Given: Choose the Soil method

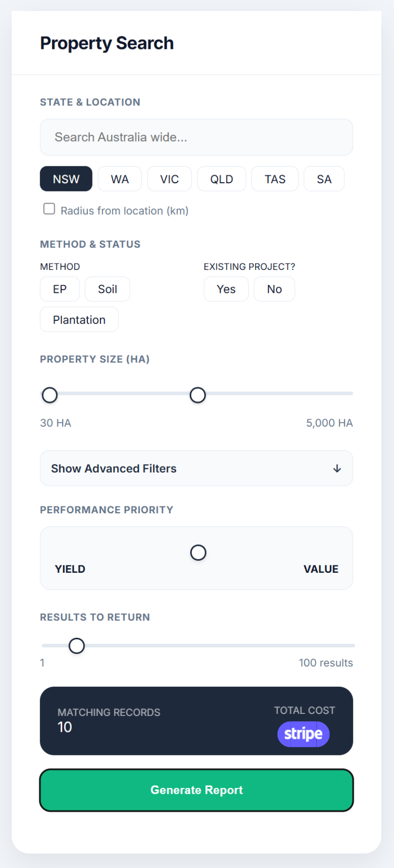Looking at the screenshot, I should 107,289.
